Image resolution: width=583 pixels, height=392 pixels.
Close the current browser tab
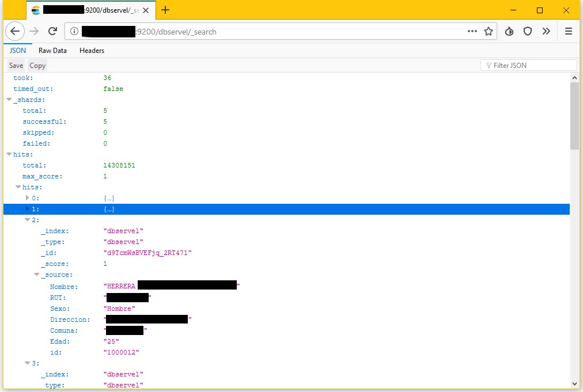pyautogui.click(x=145, y=10)
